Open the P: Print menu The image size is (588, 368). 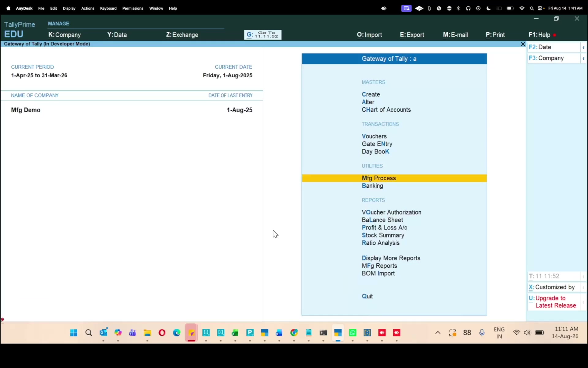pyautogui.click(x=495, y=35)
